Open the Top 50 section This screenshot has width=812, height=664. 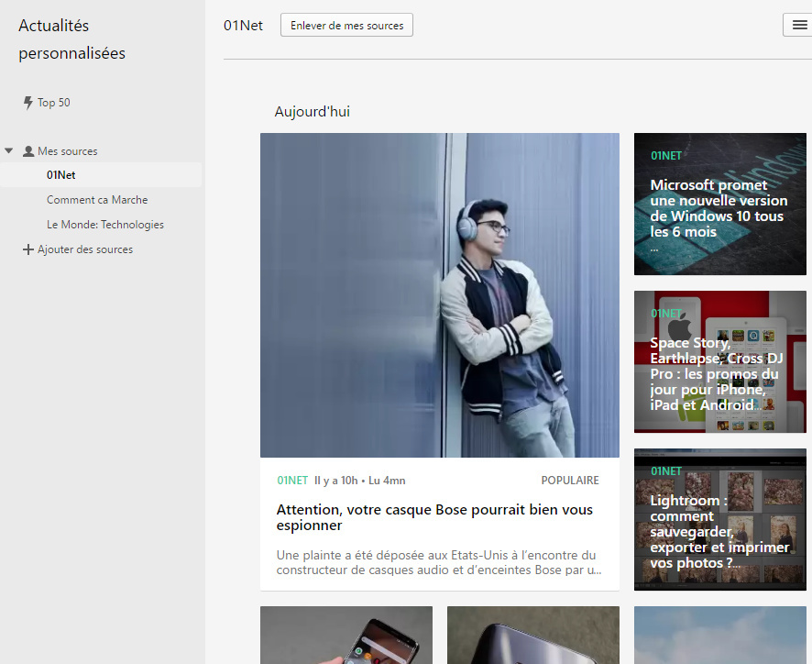click(x=53, y=103)
